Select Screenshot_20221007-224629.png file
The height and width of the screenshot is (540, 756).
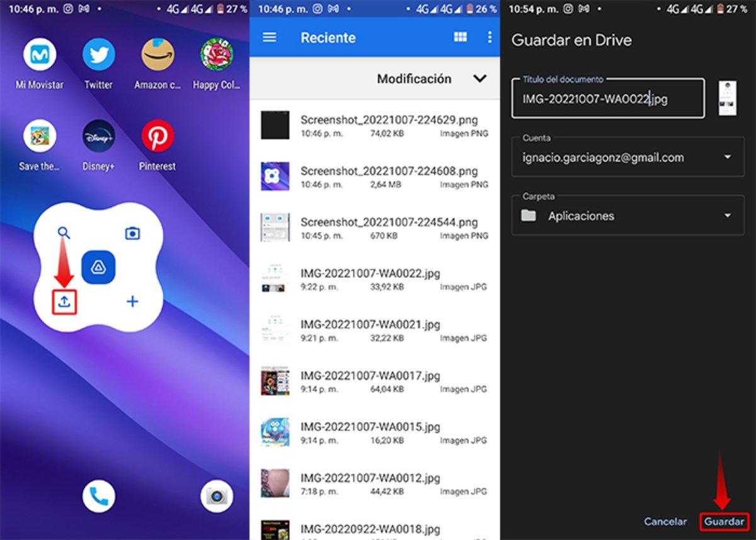tap(374, 125)
